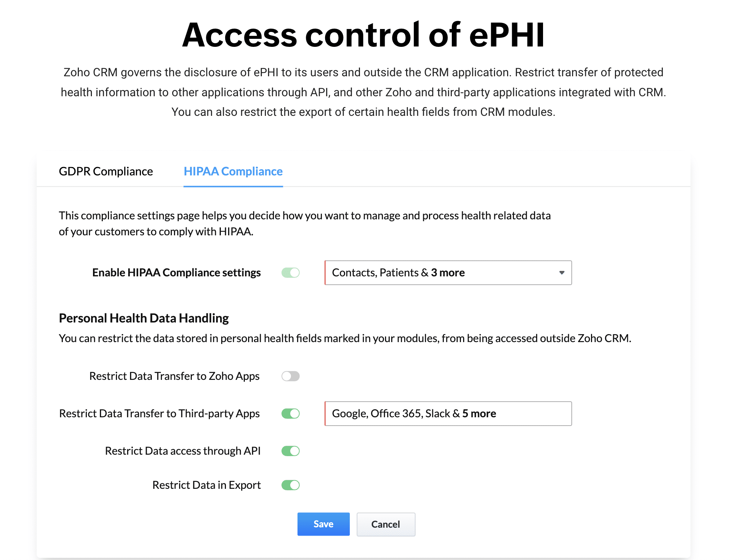
Task: Switch to the GDPR Compliance tab
Action: pyautogui.click(x=106, y=171)
